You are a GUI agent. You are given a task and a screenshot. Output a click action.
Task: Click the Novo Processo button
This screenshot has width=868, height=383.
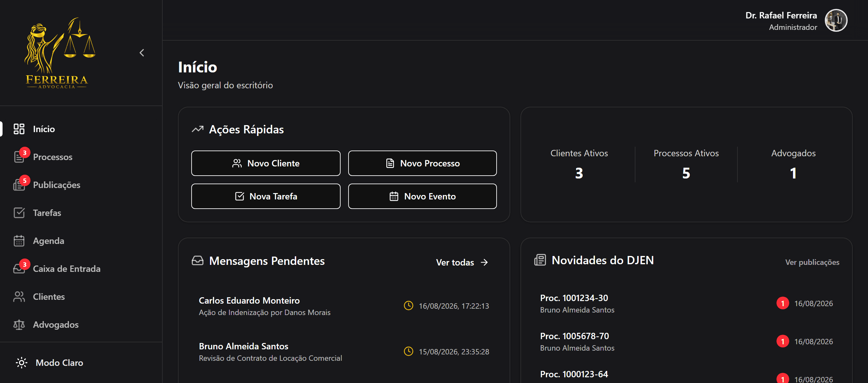[x=423, y=163]
